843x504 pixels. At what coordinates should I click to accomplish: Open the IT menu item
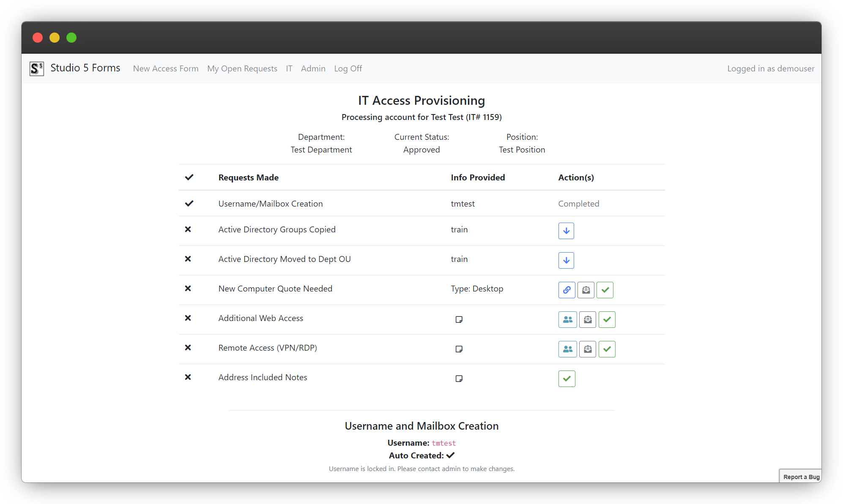(289, 68)
